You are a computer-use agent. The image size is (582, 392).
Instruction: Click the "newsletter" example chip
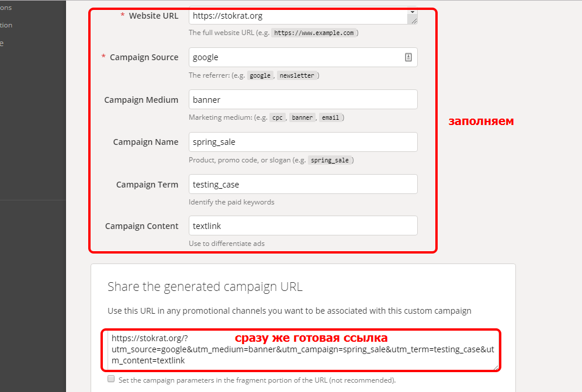click(297, 75)
